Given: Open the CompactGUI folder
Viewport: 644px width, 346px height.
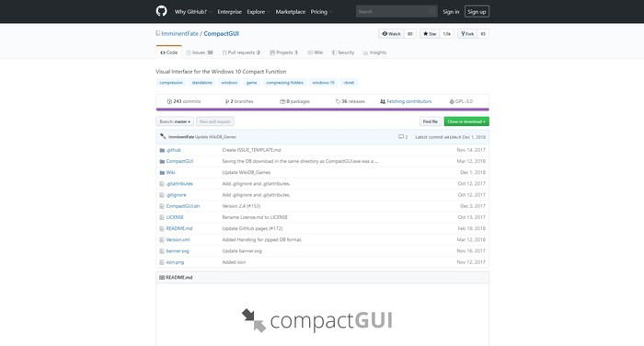Looking at the screenshot, I should pos(179,161).
